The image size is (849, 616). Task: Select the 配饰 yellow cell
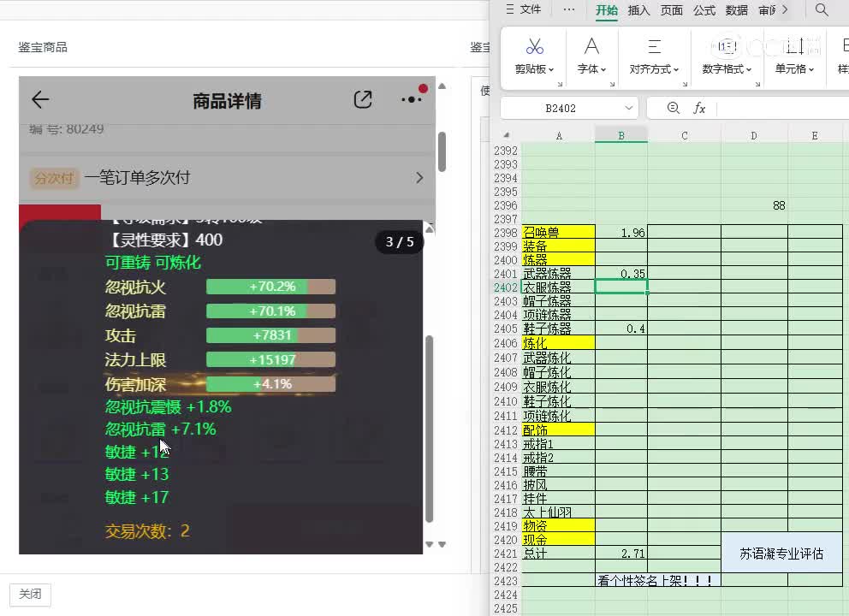click(x=558, y=429)
